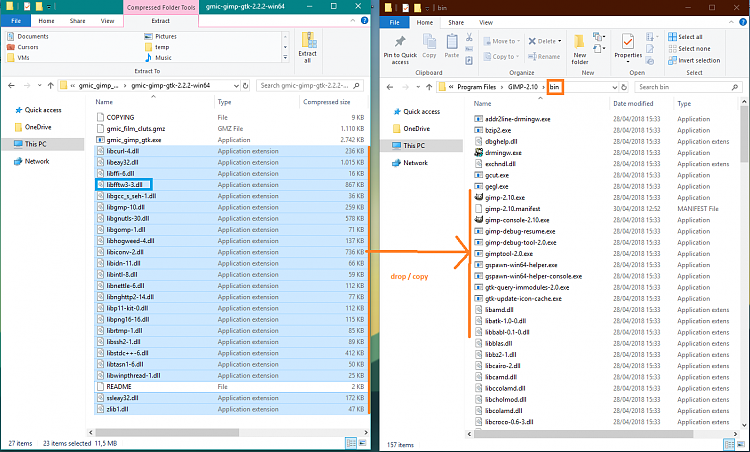Switch left window to large icons view
The height and width of the screenshot is (452, 750).
coord(362,443)
